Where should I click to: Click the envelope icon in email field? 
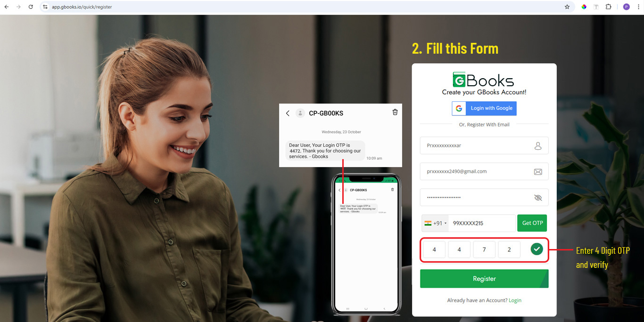[x=538, y=172]
